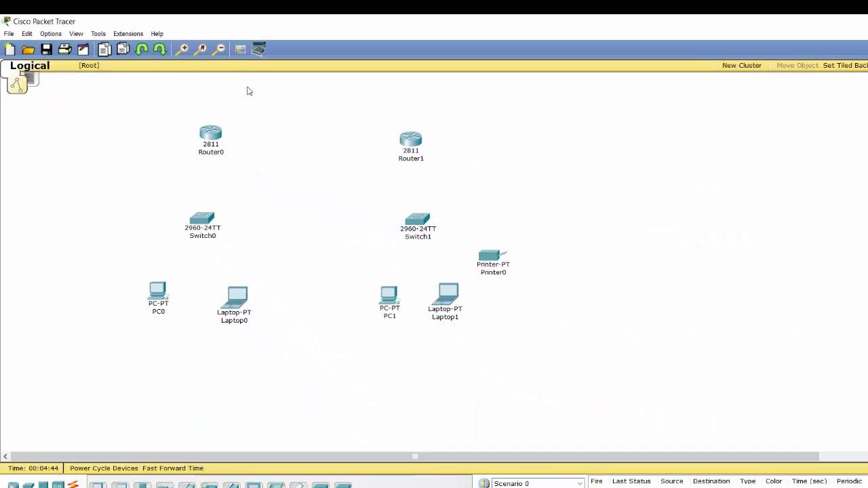This screenshot has width=868, height=488.
Task: Paste with the Paste toolbar icon
Action: coord(123,49)
